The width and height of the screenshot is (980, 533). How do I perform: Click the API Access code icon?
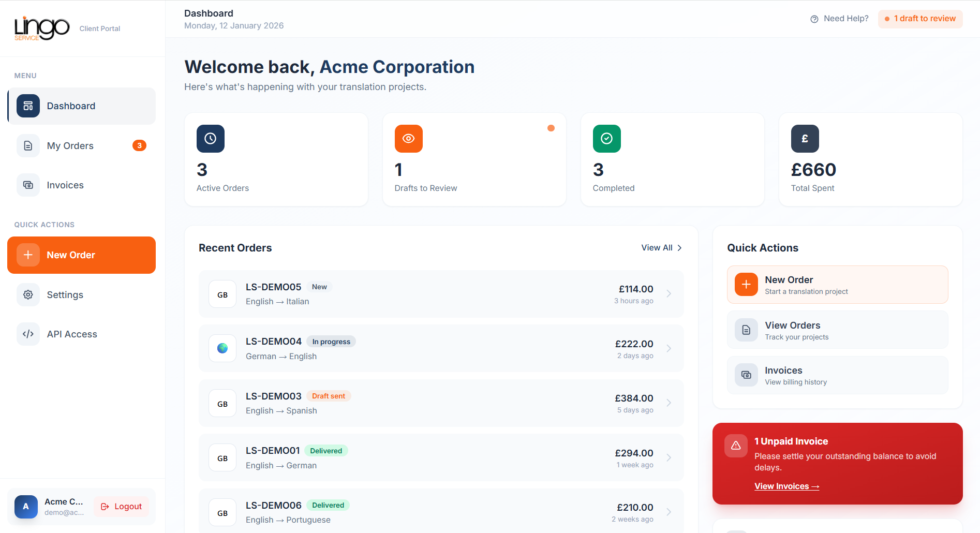click(x=28, y=334)
